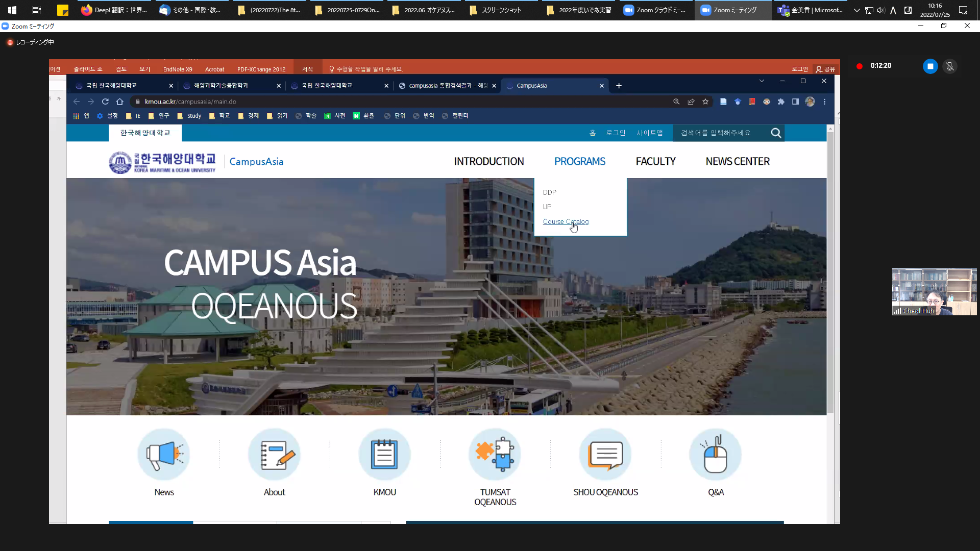The image size is (980, 551).
Task: Open the Q&A mouse icon
Action: [x=716, y=454]
